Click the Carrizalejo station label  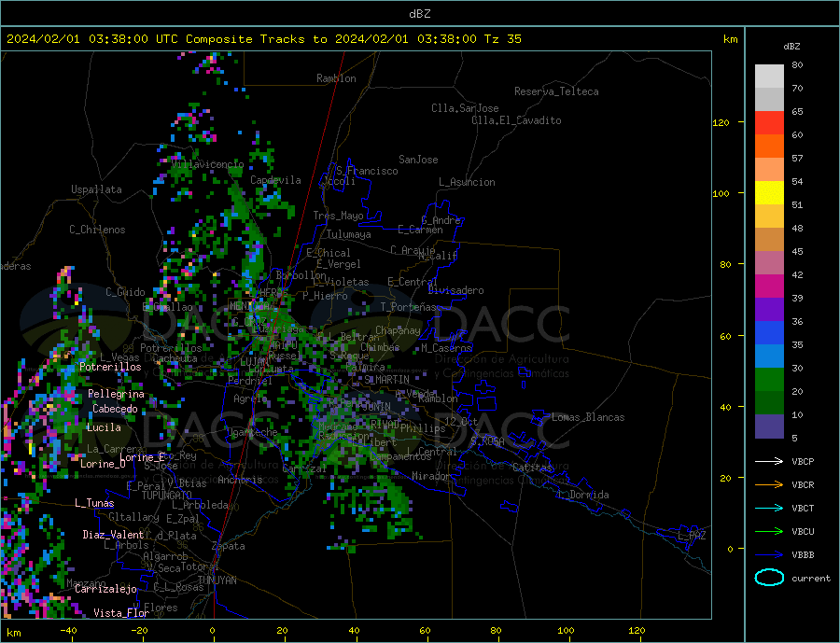coord(105,590)
